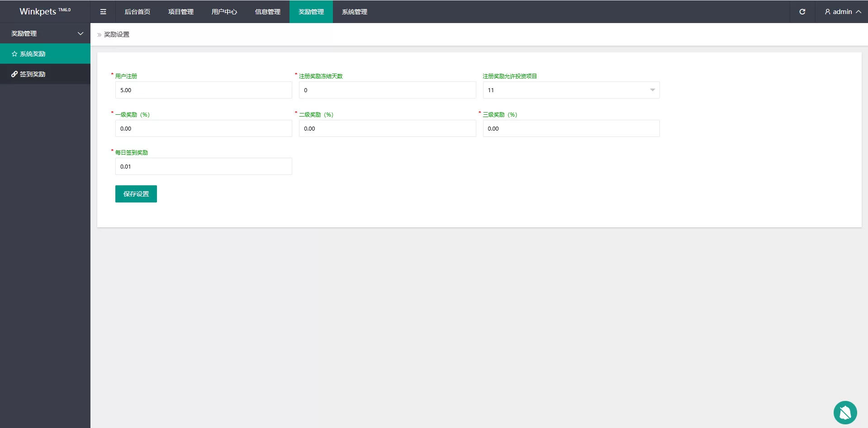Click the round green floating notification icon
Image resolution: width=868 pixels, height=428 pixels.
(x=845, y=412)
